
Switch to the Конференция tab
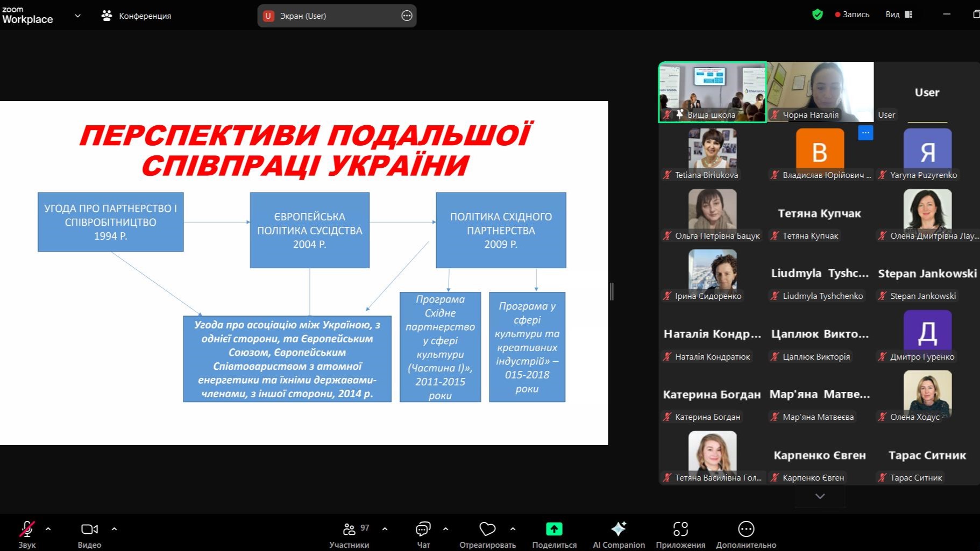[x=137, y=16]
